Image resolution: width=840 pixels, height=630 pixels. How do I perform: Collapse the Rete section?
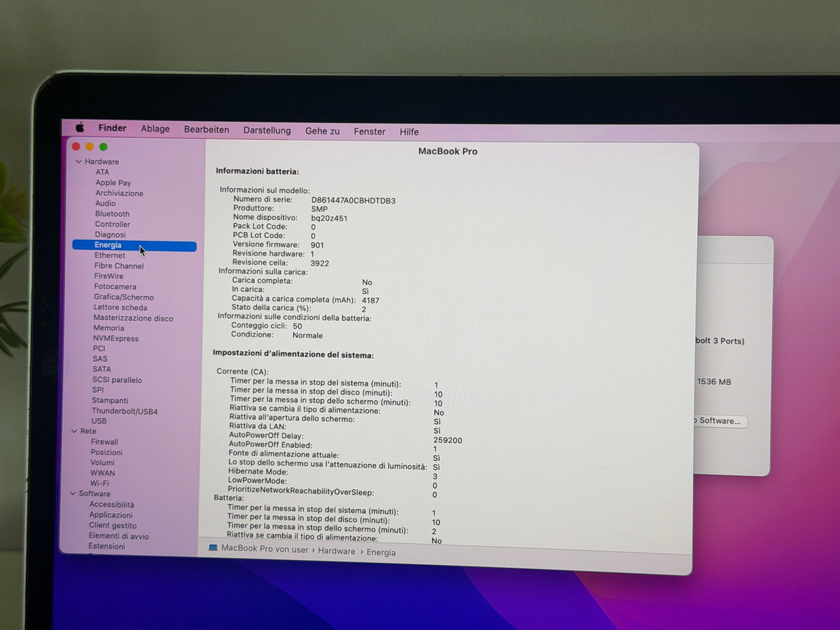74,431
